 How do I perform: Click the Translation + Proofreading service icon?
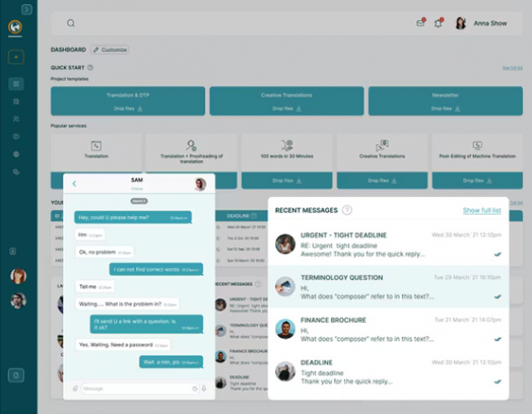[191, 146]
